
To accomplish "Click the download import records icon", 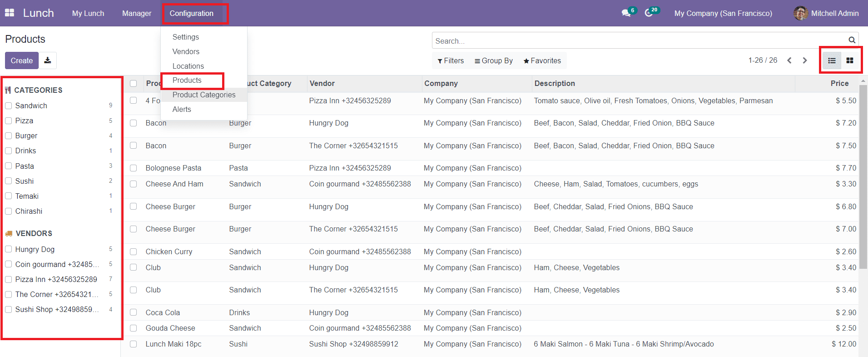I will (x=48, y=60).
